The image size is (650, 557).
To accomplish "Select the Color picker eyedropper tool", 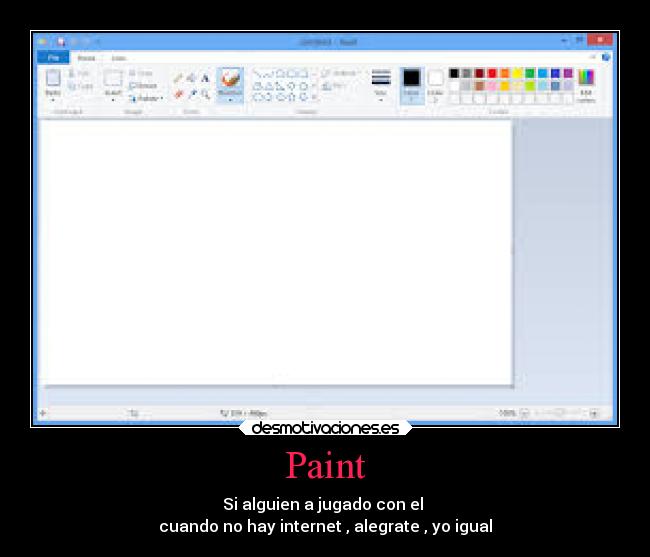I will (x=192, y=94).
